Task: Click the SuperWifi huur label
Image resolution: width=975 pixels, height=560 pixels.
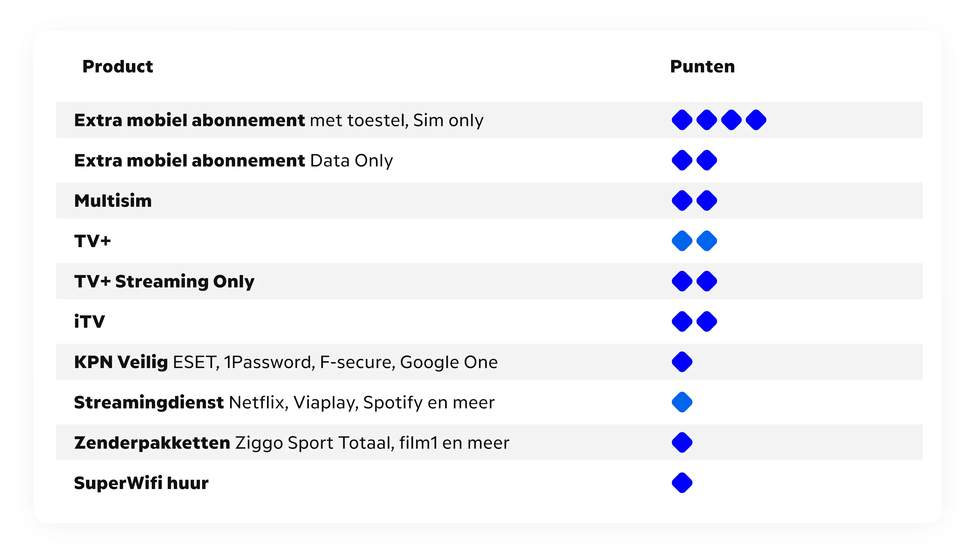Action: (x=141, y=483)
